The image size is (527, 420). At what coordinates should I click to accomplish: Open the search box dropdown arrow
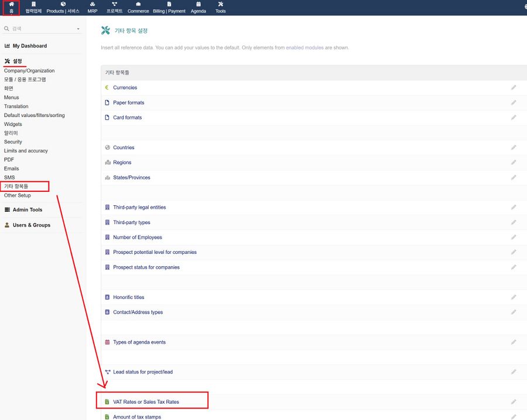[78, 29]
